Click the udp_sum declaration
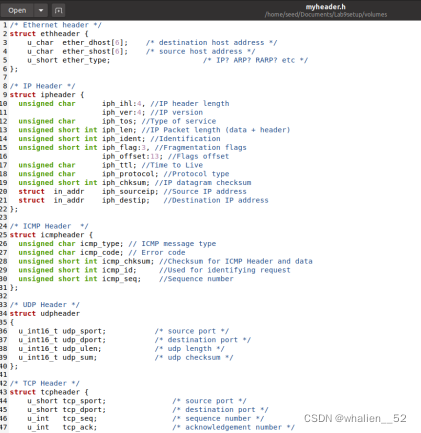The image size is (421, 433). pyautogui.click(x=58, y=357)
